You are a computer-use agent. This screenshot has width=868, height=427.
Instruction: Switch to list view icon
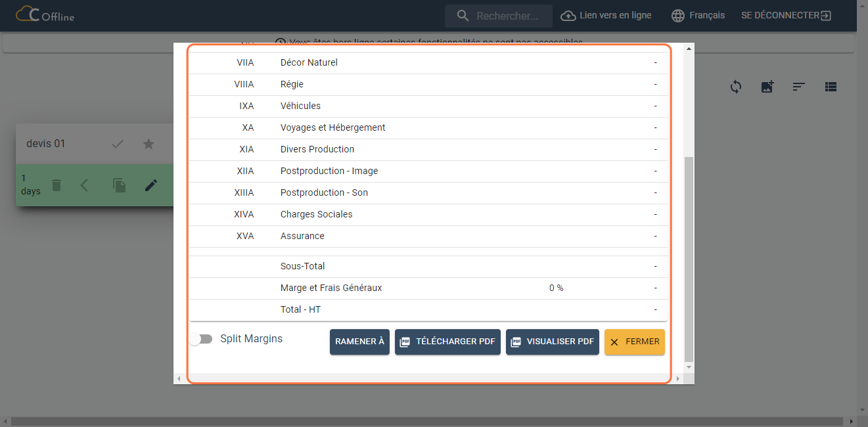coord(831,87)
